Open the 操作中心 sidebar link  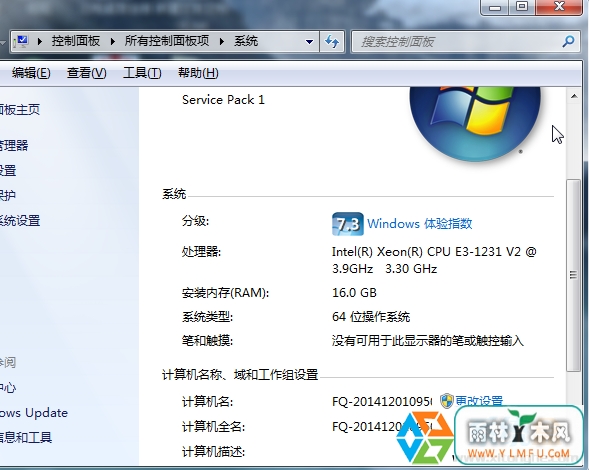(8, 387)
